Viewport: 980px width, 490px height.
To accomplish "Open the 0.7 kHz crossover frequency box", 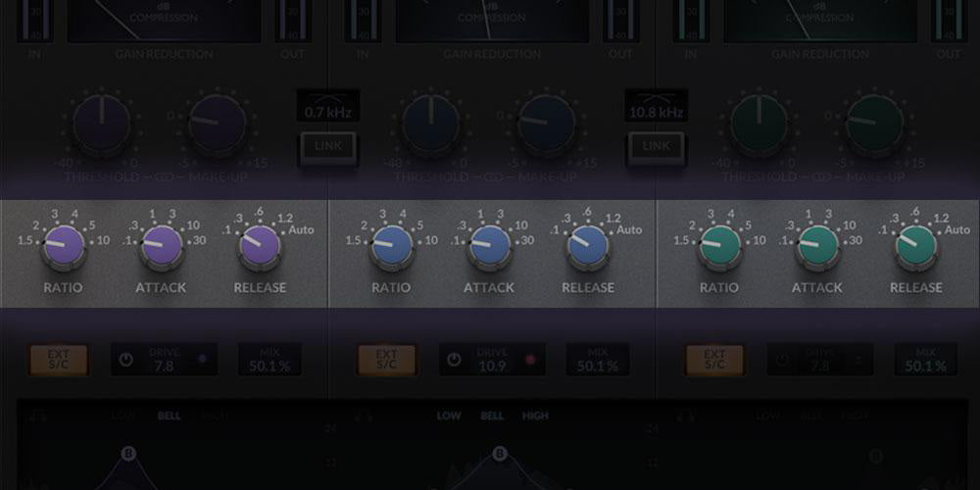I will tap(328, 106).
